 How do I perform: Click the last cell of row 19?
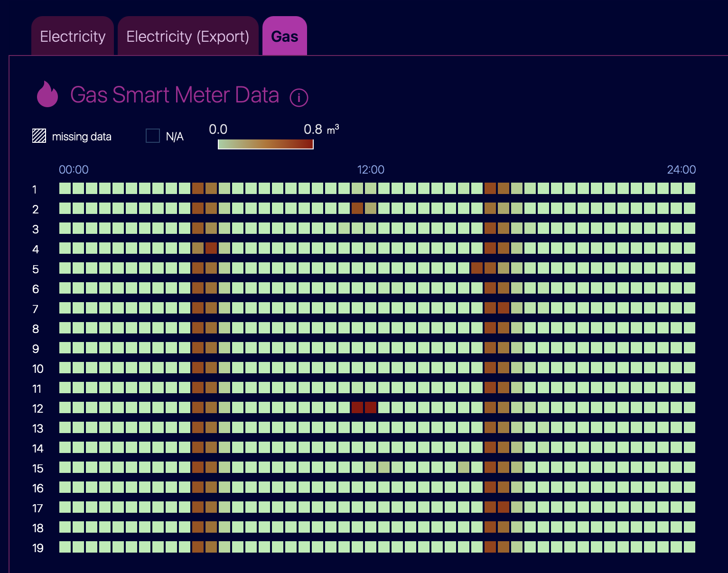tap(690, 547)
